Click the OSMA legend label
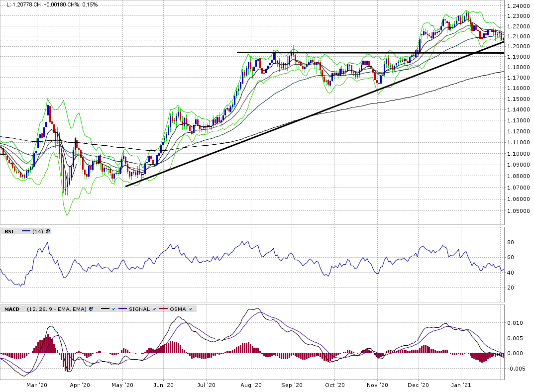534x392 pixels. (178, 309)
